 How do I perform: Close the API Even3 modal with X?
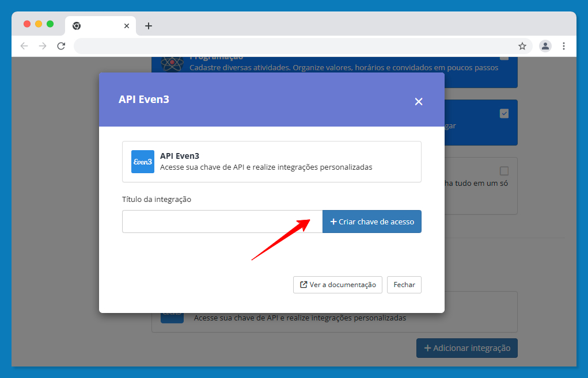coord(419,101)
